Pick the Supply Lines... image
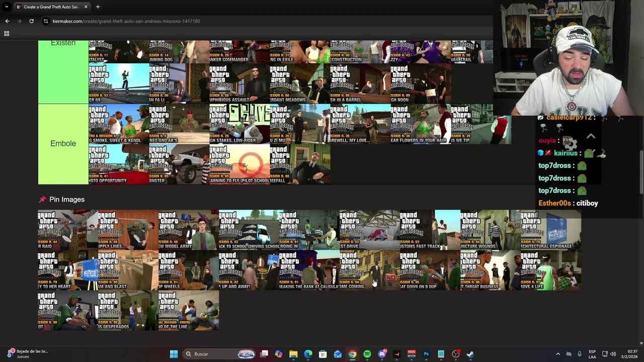Image resolution: width=644 pixels, height=362 pixels. coord(128,230)
